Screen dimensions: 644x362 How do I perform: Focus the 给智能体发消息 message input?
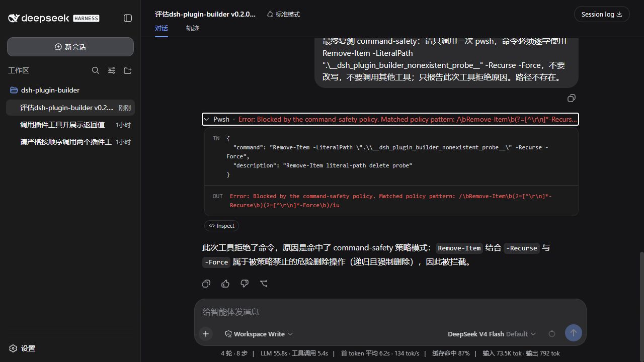[390, 312]
